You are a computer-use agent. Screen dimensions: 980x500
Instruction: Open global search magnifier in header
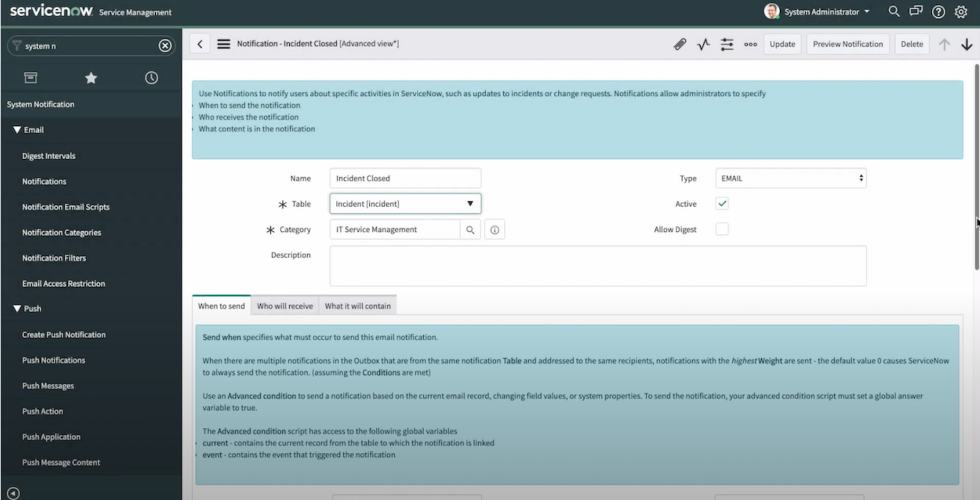(x=894, y=11)
